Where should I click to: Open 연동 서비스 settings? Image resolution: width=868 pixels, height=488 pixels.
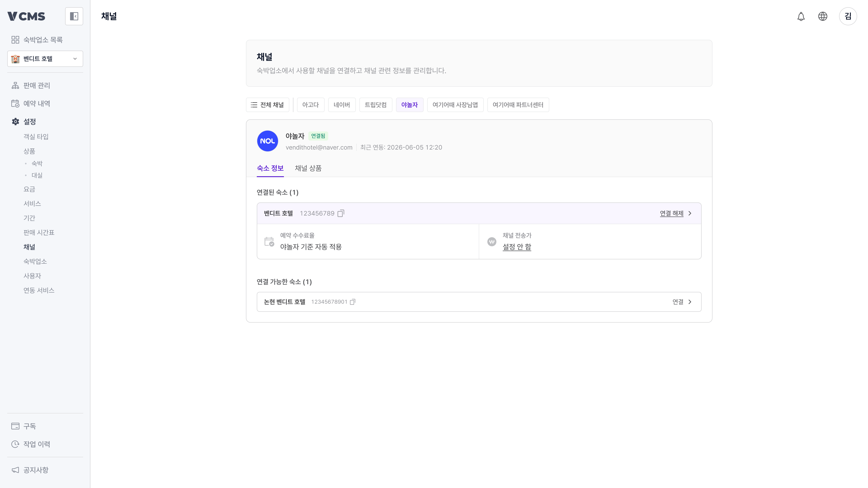[x=39, y=290]
